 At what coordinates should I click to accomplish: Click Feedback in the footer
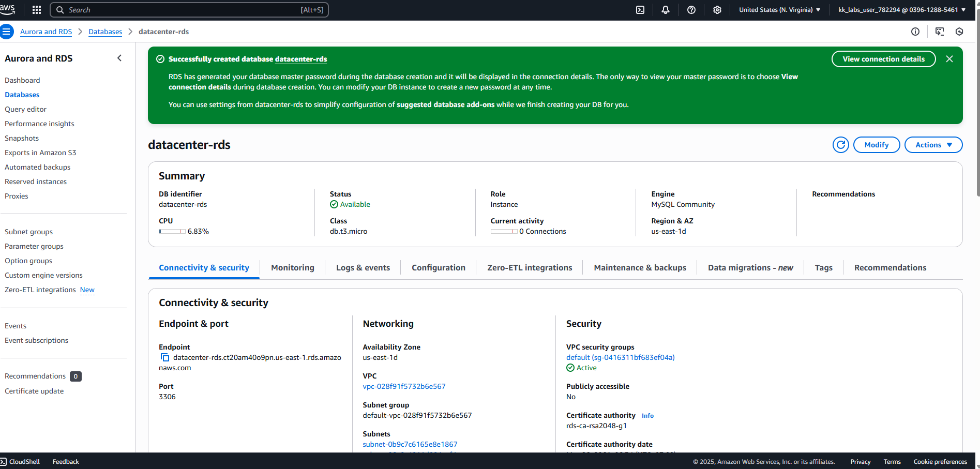tap(66, 461)
